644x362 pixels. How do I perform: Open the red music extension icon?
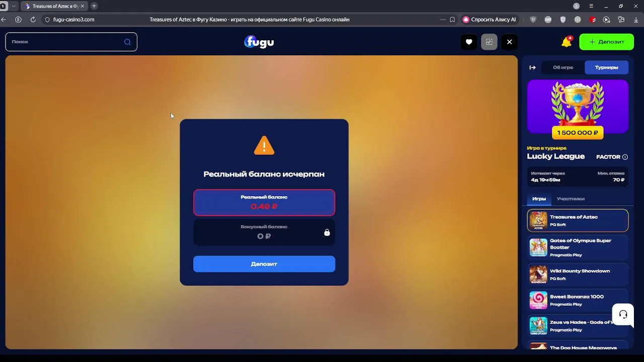[593, 20]
